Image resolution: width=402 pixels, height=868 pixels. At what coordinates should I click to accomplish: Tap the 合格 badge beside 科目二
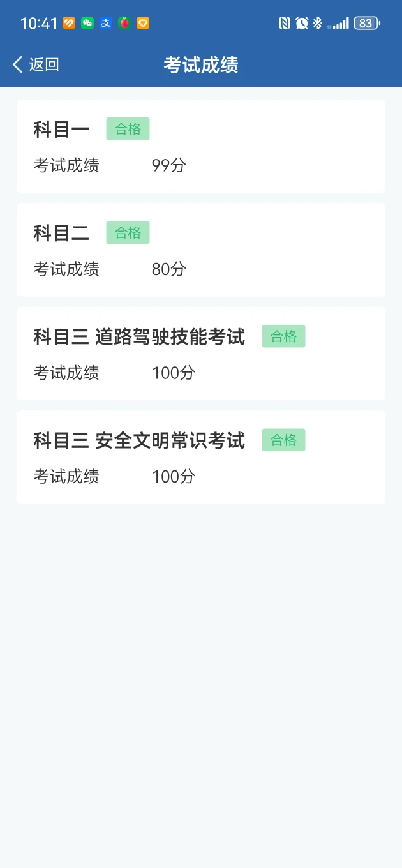point(128,233)
